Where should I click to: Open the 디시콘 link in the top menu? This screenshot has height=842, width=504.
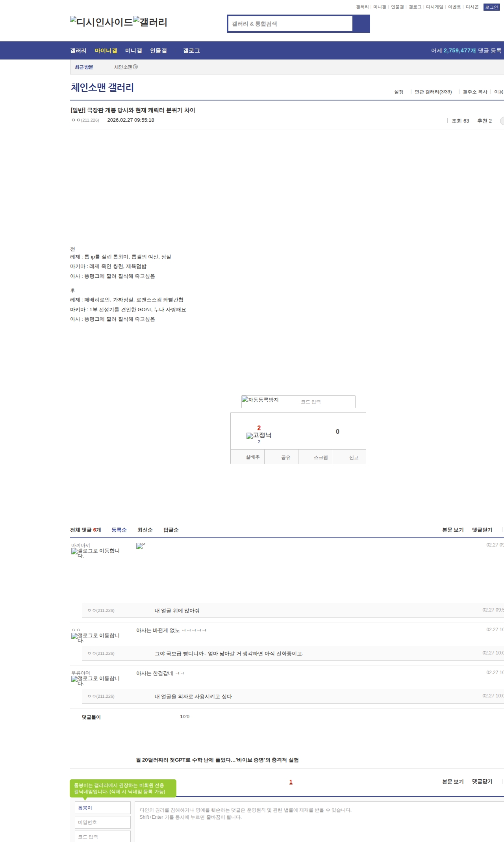472,7
